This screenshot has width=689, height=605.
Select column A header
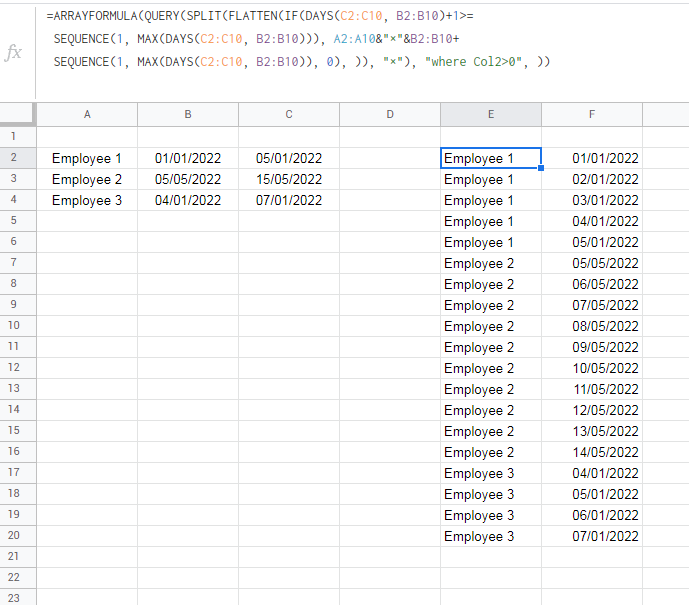click(87, 115)
